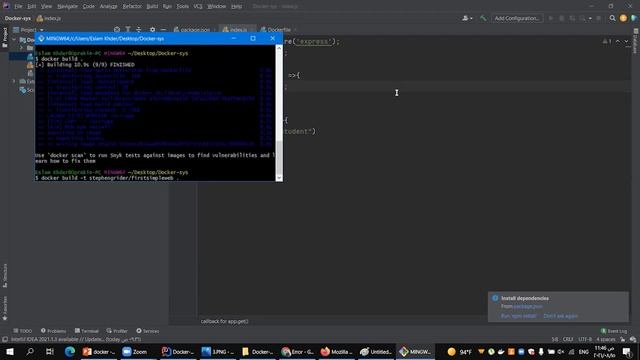This screenshot has width=640, height=360.
Task: Open the user account dropdown in toolbar
Action: point(467,18)
